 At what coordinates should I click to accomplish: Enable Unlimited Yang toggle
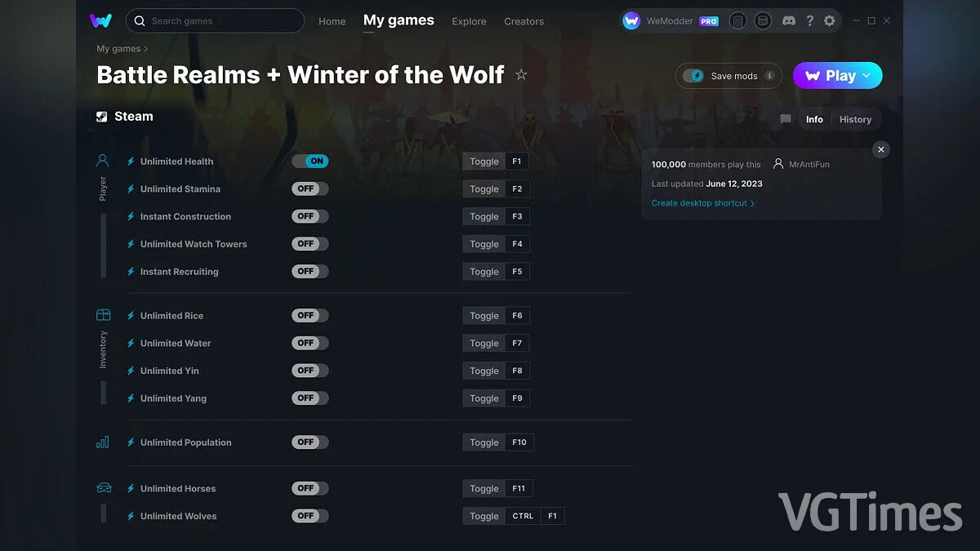point(310,398)
